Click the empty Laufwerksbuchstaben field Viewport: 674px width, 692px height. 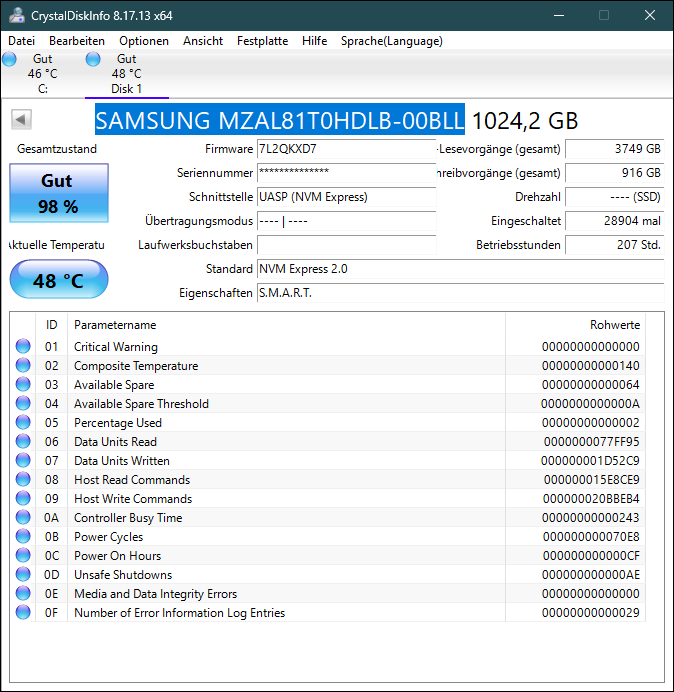pos(346,244)
